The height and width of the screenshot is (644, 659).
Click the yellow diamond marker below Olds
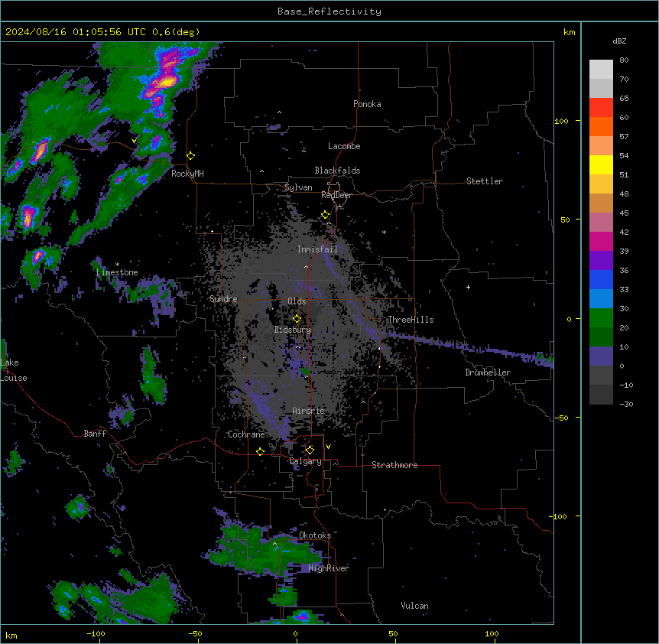tap(297, 318)
